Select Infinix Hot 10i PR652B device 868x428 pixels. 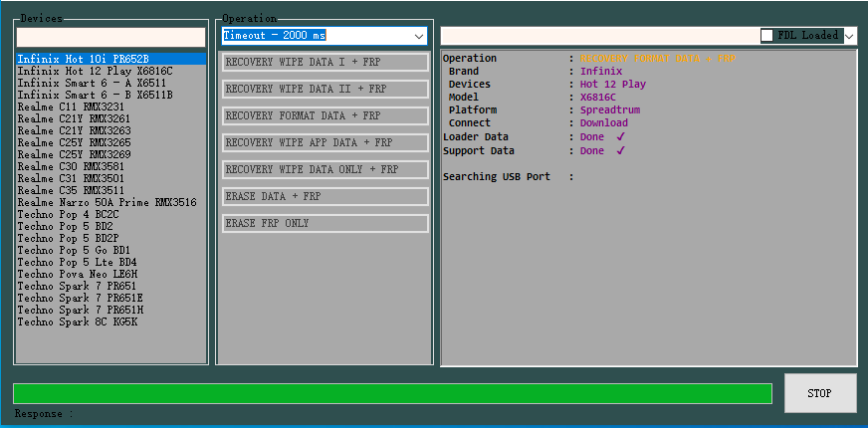111,59
